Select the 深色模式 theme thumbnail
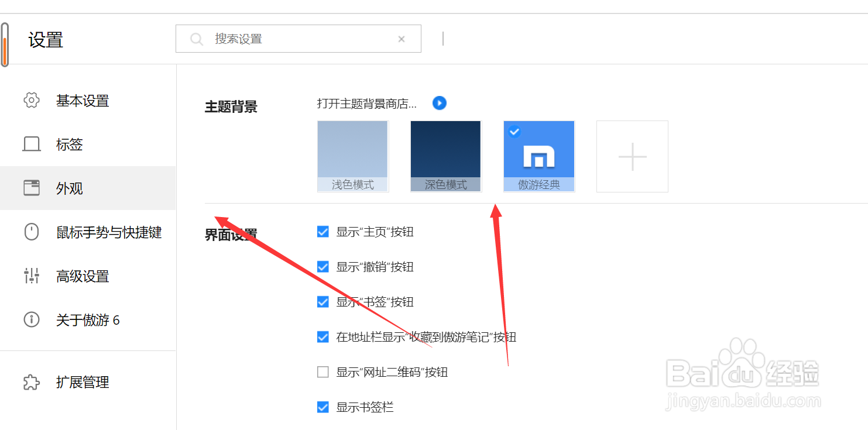 pos(446,156)
